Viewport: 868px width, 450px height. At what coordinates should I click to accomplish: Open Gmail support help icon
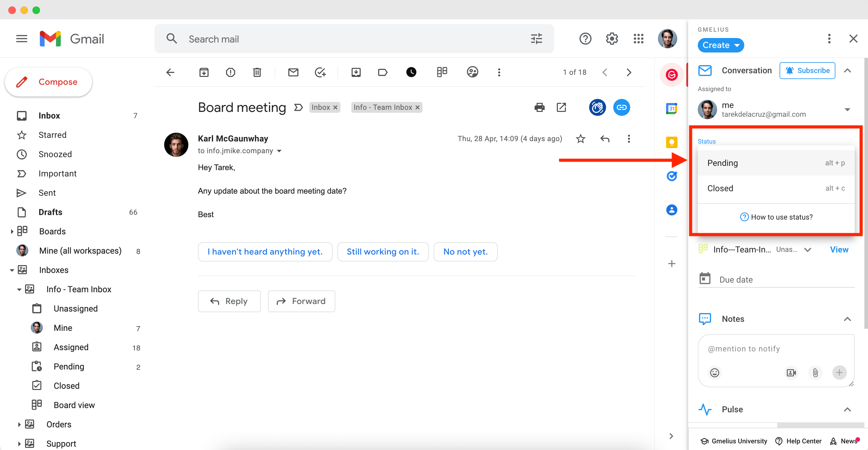pyautogui.click(x=585, y=39)
